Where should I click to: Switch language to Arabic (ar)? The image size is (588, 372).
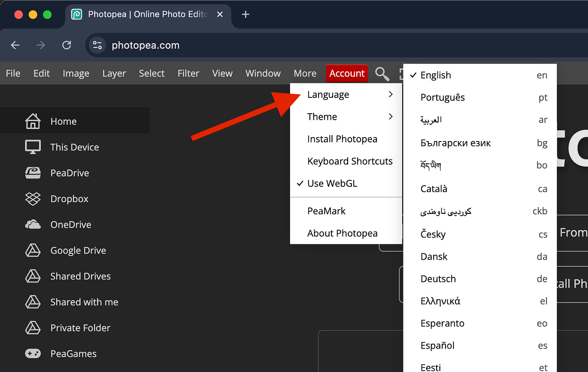tap(480, 120)
